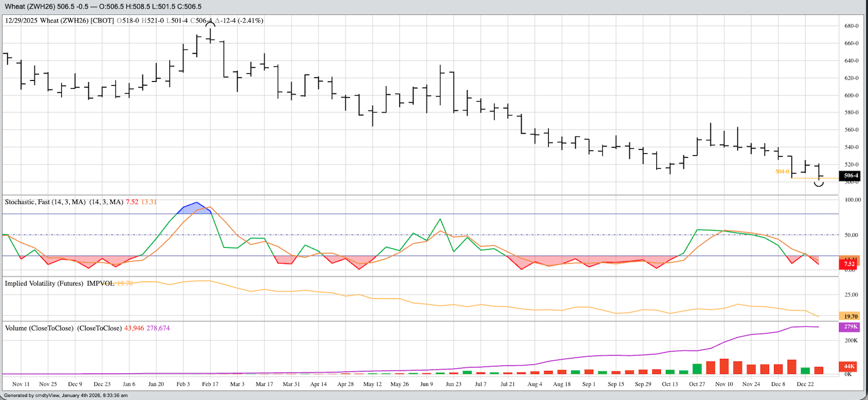Click the Feb 17 date on time axis

210,384
